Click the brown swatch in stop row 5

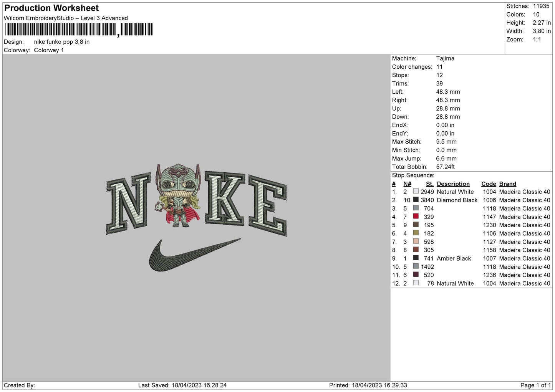click(x=416, y=225)
